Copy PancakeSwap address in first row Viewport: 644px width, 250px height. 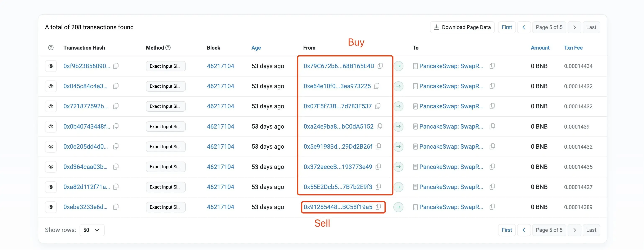tap(492, 66)
